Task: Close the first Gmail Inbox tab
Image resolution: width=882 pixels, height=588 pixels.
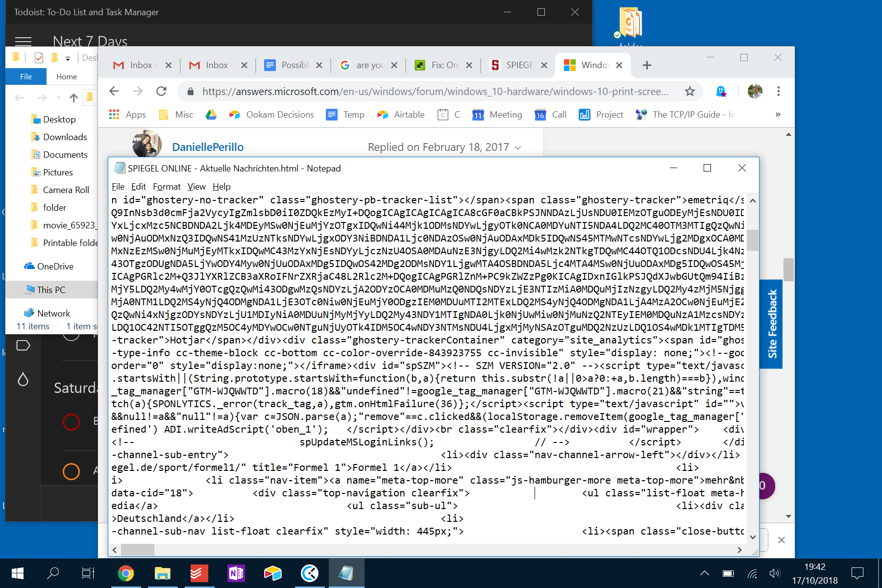Action: point(169,65)
